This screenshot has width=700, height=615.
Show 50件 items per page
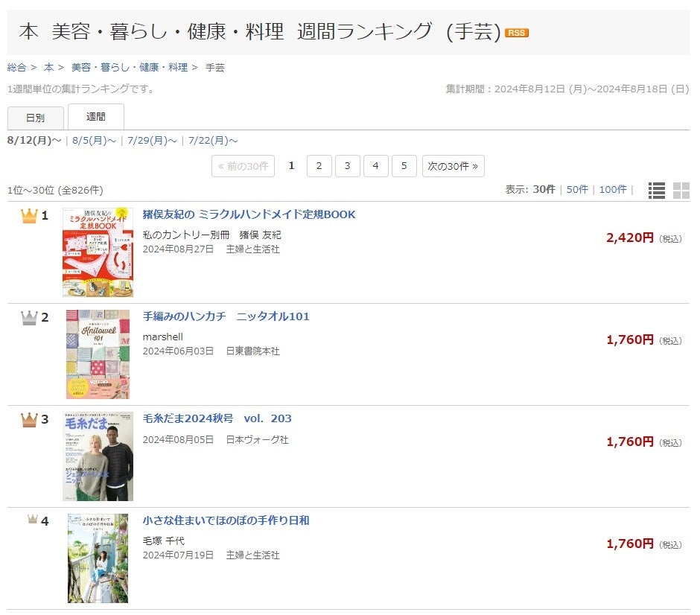click(577, 189)
